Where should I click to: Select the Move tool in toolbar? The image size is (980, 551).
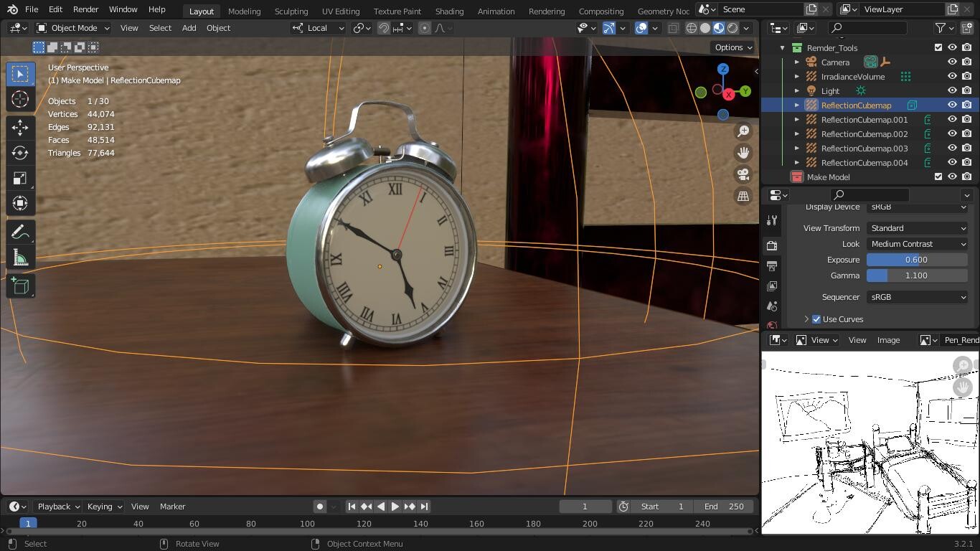tap(20, 128)
